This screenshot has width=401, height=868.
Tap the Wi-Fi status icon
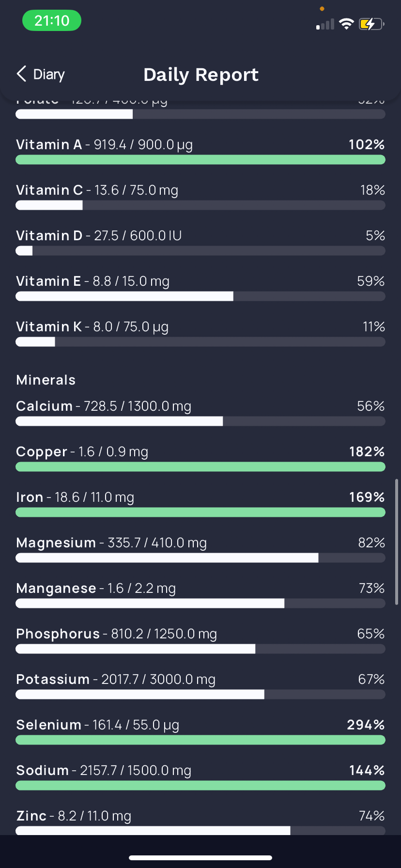pos(346,24)
